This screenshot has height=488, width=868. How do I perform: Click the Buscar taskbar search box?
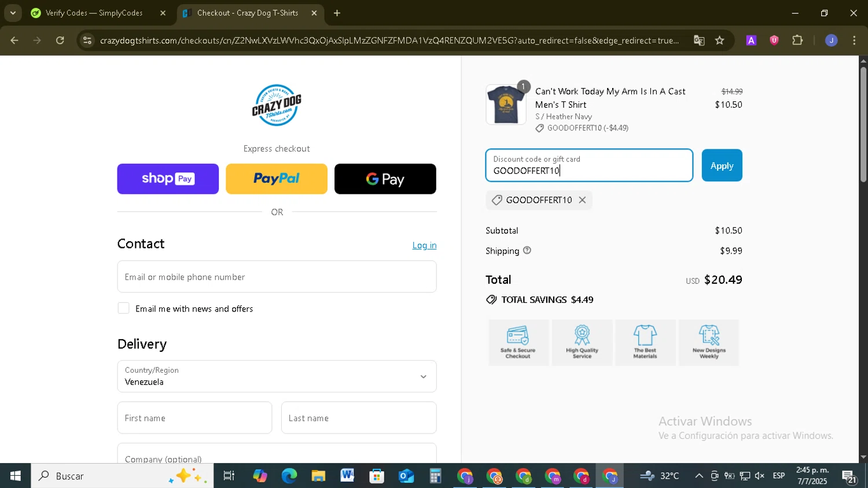pos(122,476)
